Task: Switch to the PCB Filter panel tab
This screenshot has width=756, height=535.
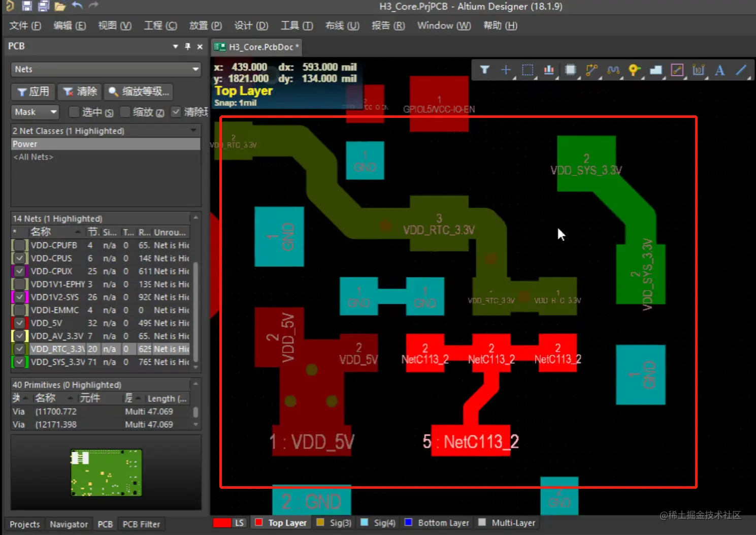Action: [x=141, y=524]
